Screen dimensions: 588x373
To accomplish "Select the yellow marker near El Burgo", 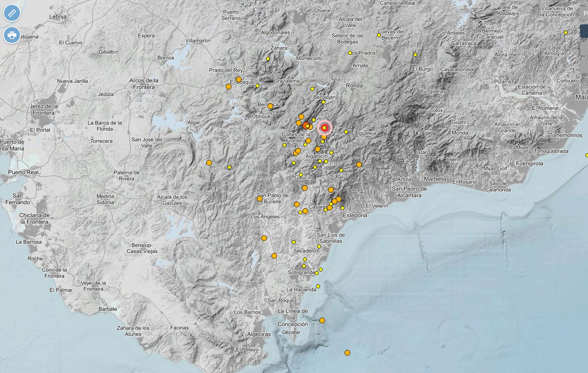I will point(416,54).
